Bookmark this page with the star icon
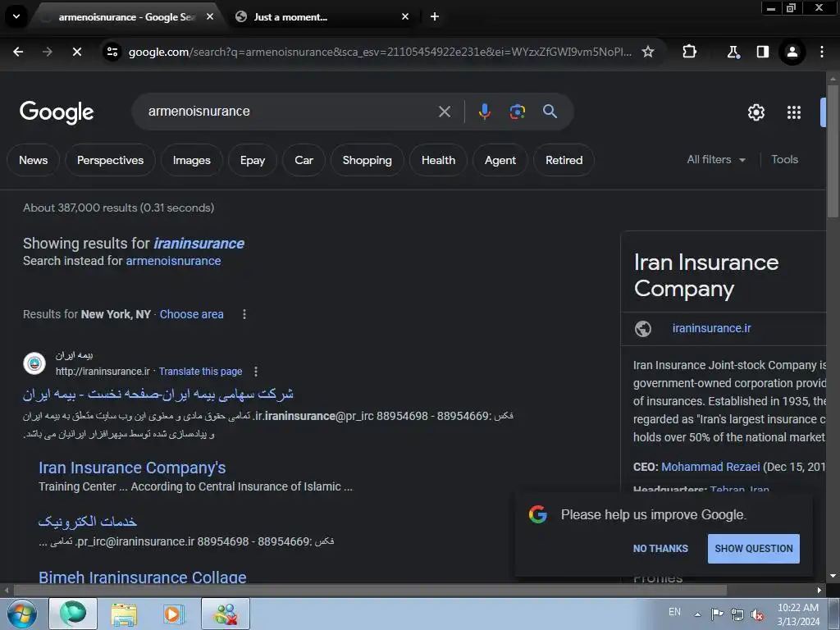The width and height of the screenshot is (840, 630). click(648, 52)
